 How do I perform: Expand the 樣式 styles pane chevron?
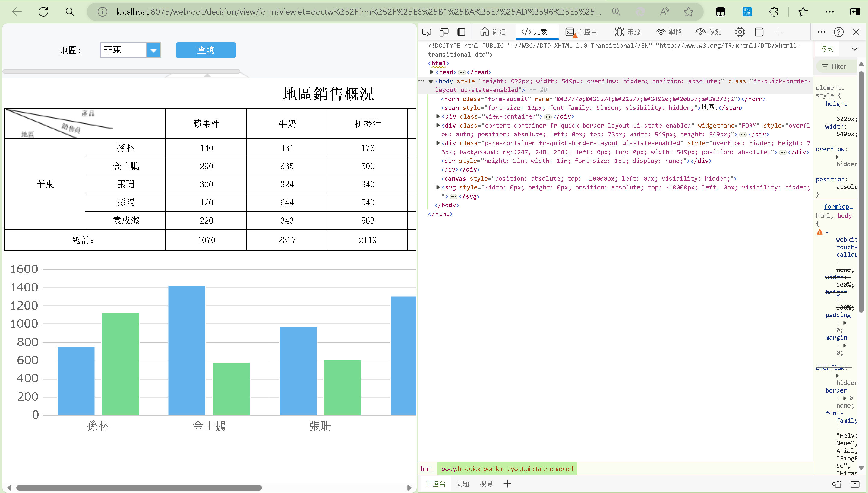[x=854, y=49]
